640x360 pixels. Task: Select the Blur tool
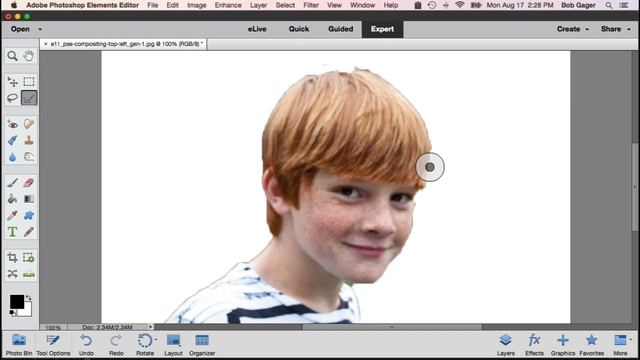12,157
